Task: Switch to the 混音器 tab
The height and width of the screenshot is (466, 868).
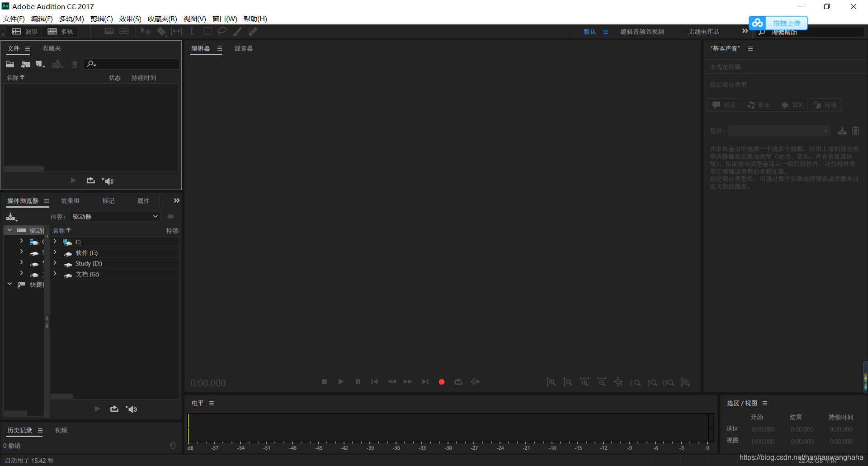Action: tap(243, 48)
